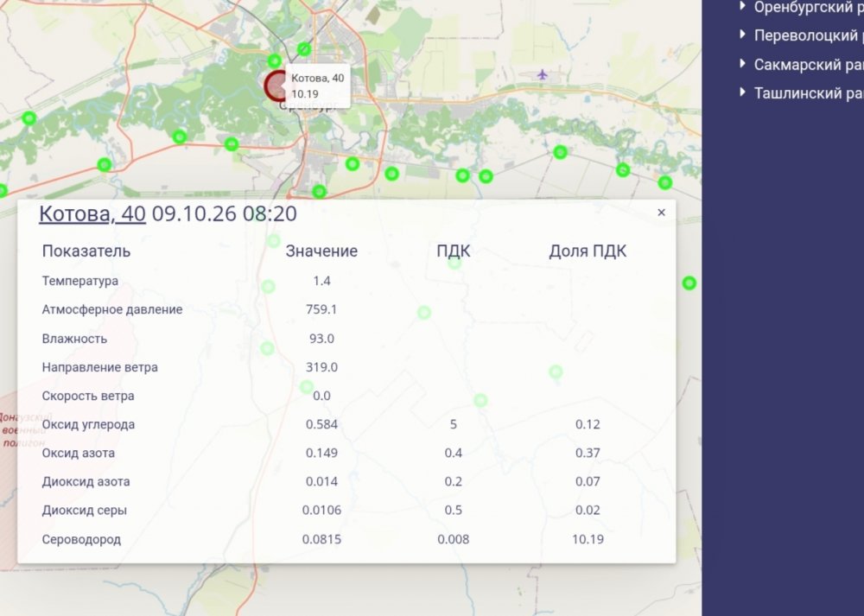The height and width of the screenshot is (616, 864).
Task: Select the Сероводород row label
Action: coord(81,539)
